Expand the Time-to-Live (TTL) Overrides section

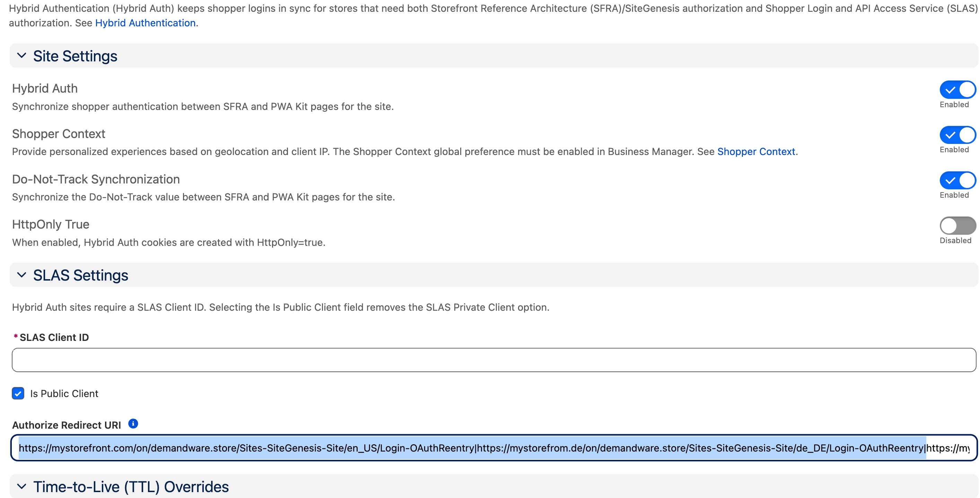(x=22, y=486)
